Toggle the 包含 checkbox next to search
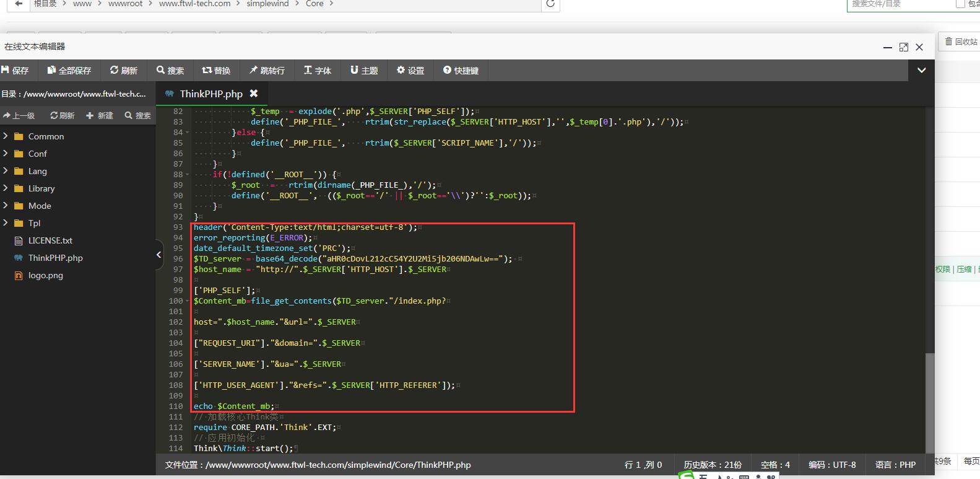This screenshot has width=980, height=479. [x=960, y=4]
